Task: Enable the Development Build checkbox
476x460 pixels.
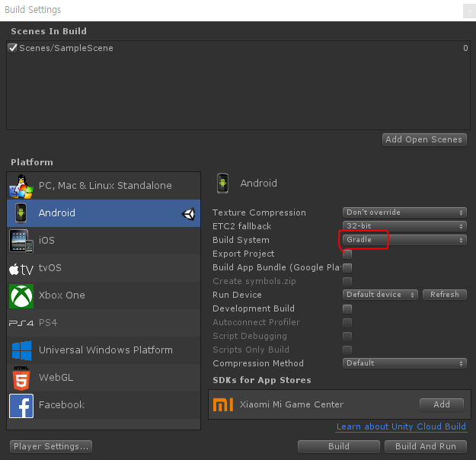Action: point(347,309)
